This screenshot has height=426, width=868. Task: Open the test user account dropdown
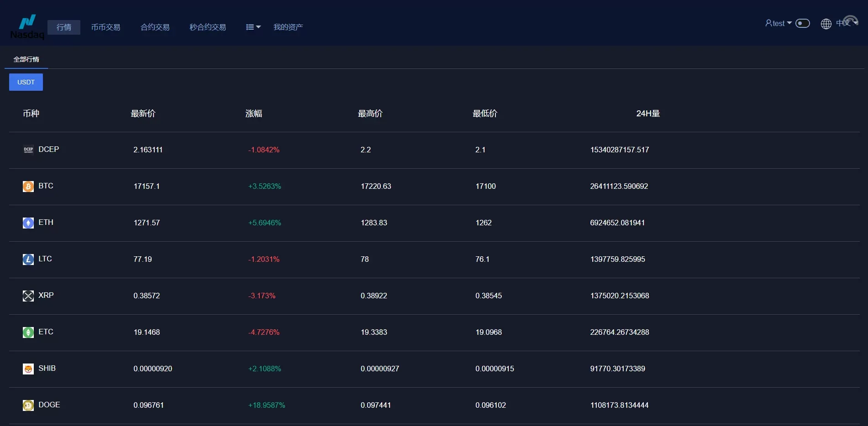(x=778, y=23)
